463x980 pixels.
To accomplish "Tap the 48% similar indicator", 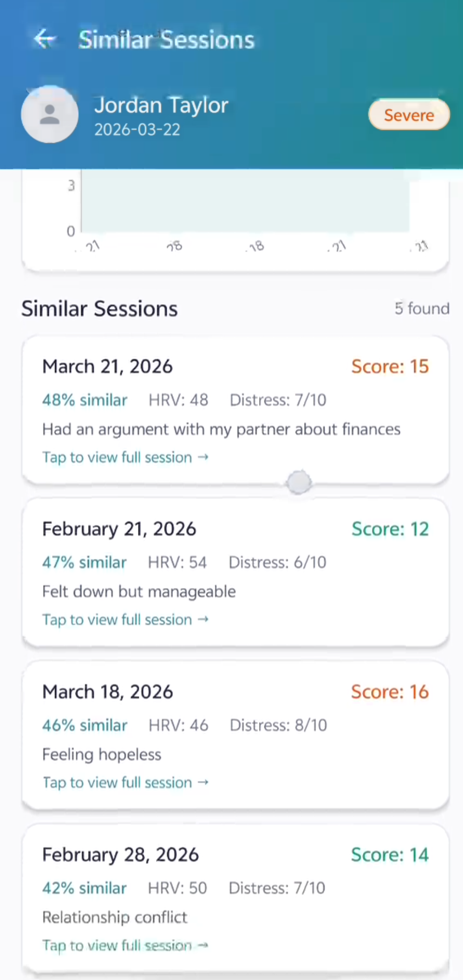I will tap(85, 400).
